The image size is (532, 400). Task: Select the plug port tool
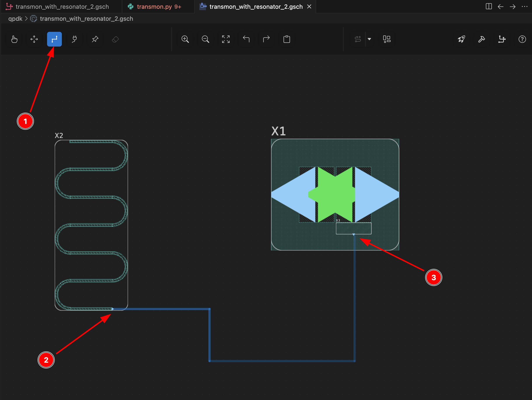[75, 39]
